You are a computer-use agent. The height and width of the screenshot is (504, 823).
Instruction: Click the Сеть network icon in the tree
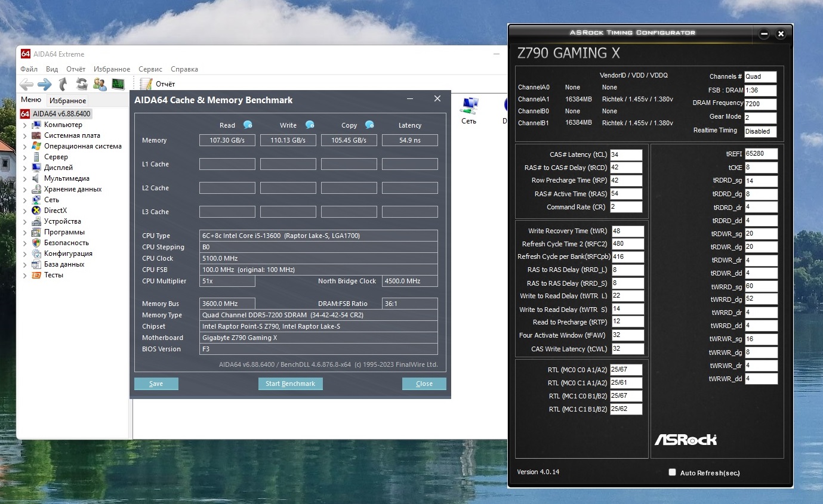coord(36,200)
